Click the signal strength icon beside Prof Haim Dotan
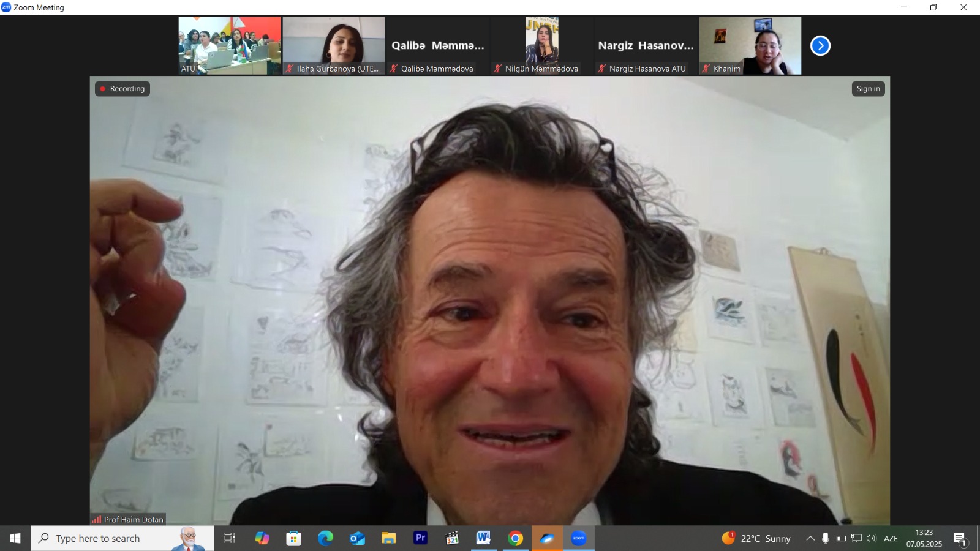Image resolution: width=980 pixels, height=551 pixels. (x=97, y=519)
